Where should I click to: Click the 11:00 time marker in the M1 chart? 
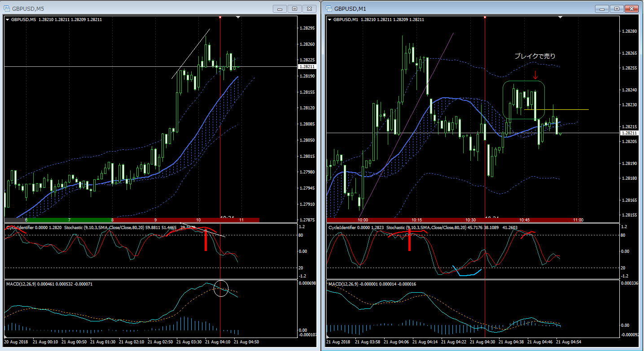click(x=578, y=220)
